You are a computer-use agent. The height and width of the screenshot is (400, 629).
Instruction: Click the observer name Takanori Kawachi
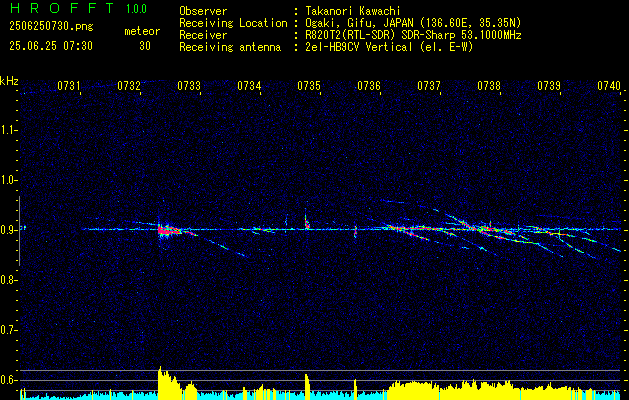[x=353, y=11]
